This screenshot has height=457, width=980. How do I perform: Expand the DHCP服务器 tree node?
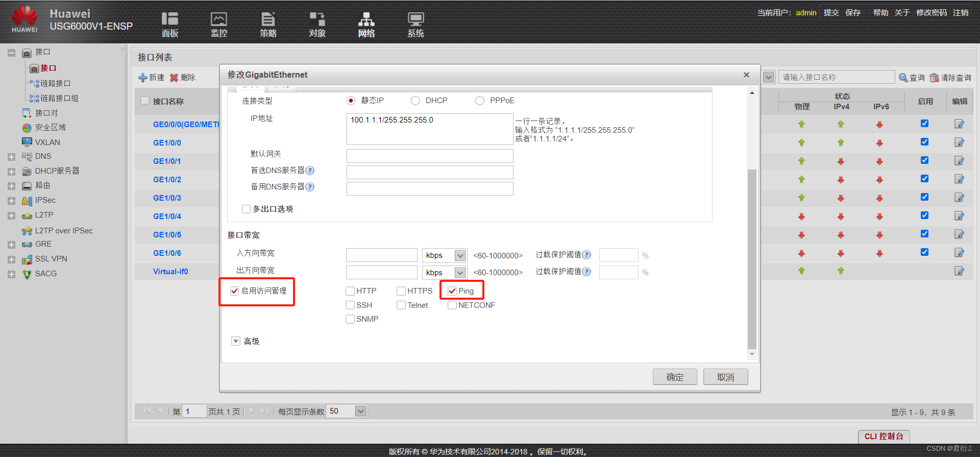pyautogui.click(x=11, y=172)
